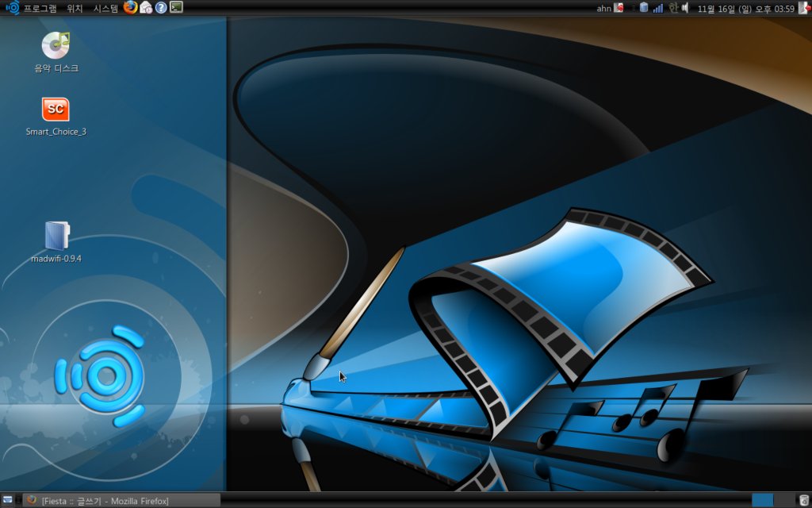Open the Evolution mail launcher icon
Viewport: 812px width, 508px height.
[x=146, y=7]
